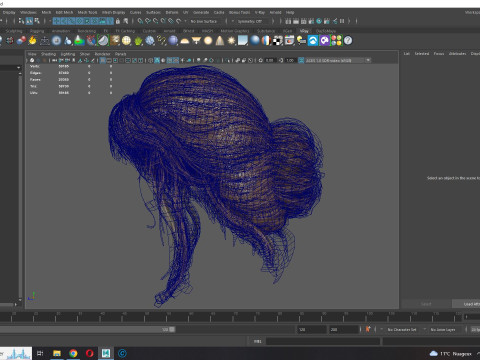Open Google Chrome from the taskbar
This screenshot has height=360, width=480.
tap(73, 353)
